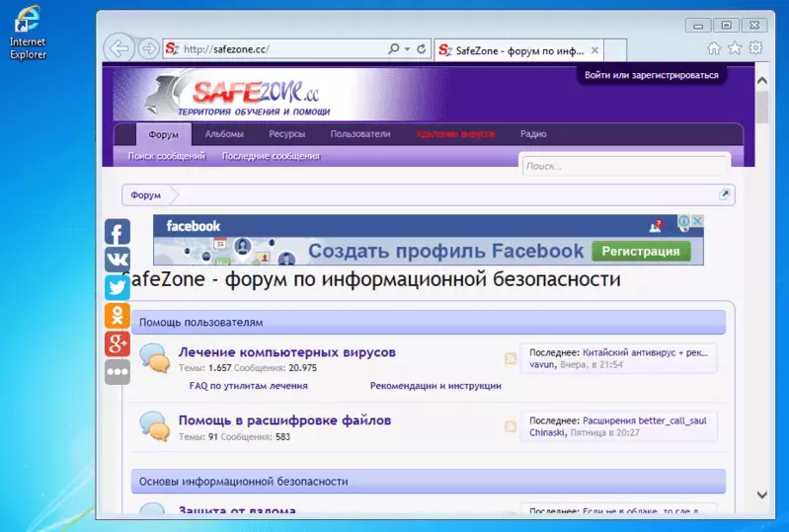Click the green Регистрация ad button
The height and width of the screenshot is (532, 789).
pos(641,252)
